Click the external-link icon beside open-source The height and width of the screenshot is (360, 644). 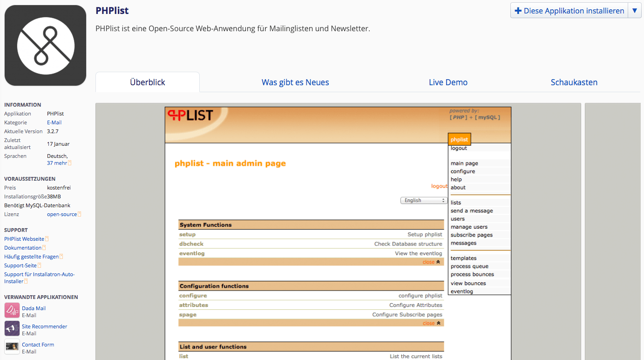pyautogui.click(x=80, y=214)
